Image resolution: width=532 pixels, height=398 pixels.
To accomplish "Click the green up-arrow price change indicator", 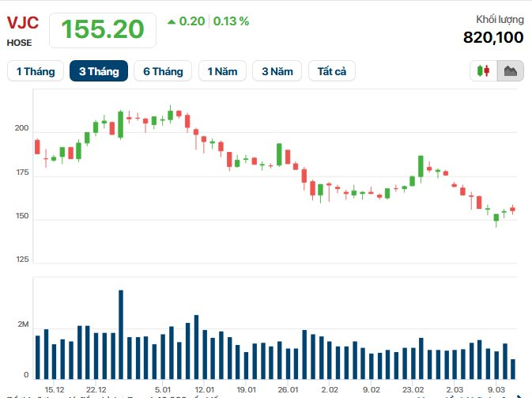I will [x=172, y=21].
